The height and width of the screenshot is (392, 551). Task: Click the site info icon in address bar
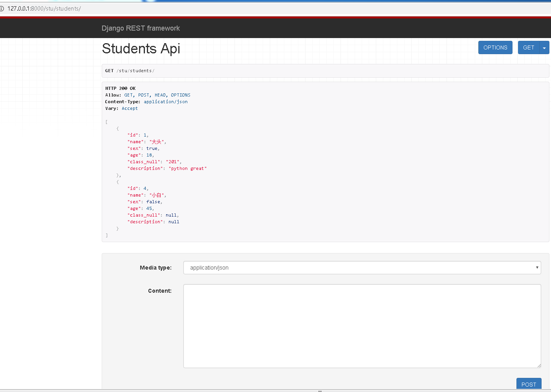coord(2,9)
